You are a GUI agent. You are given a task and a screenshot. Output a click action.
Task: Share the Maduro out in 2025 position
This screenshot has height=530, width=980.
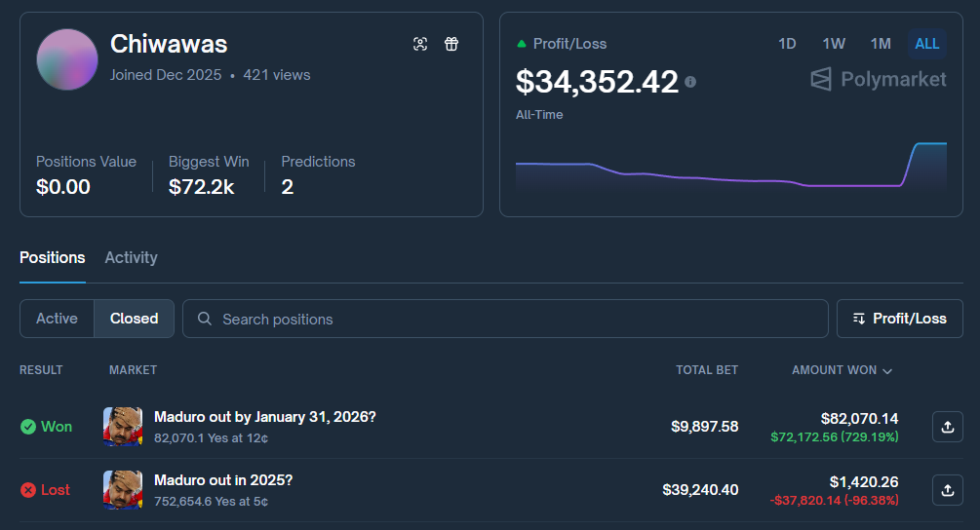click(947, 490)
